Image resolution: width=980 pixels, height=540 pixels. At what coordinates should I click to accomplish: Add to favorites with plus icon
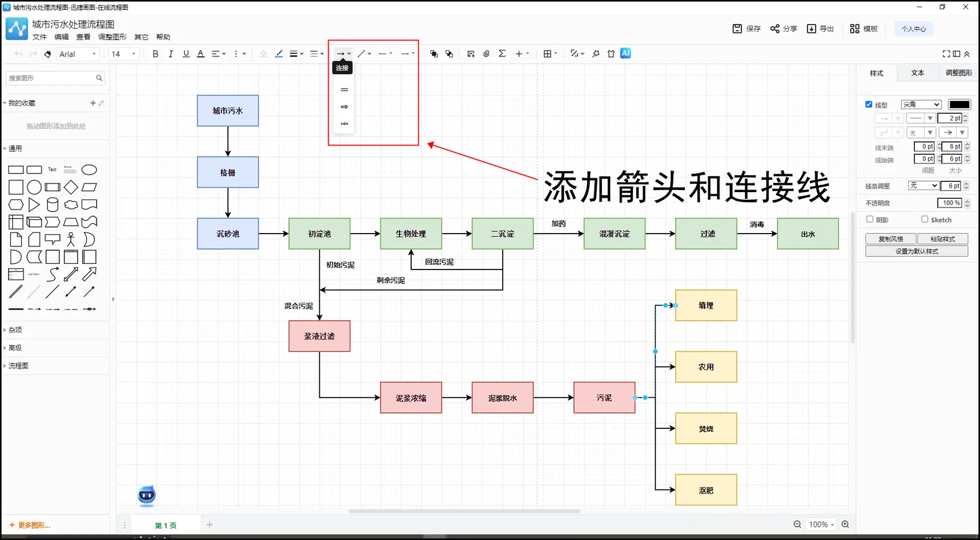tap(93, 103)
